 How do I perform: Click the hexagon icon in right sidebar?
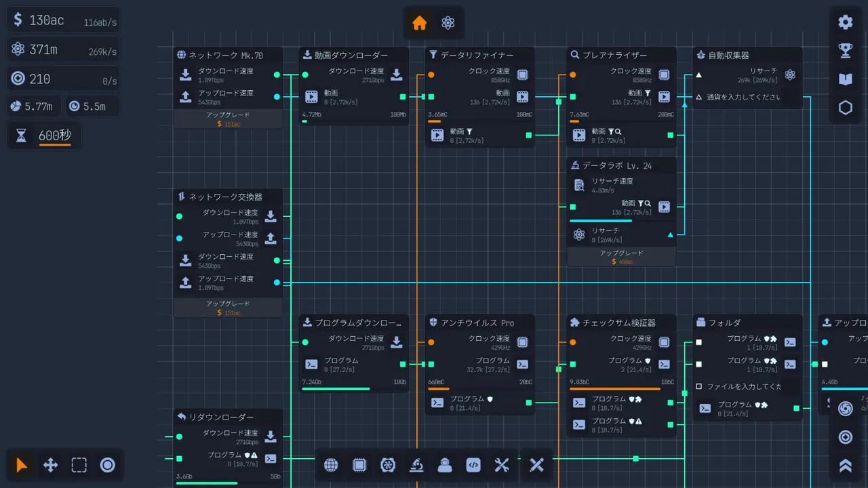(845, 108)
